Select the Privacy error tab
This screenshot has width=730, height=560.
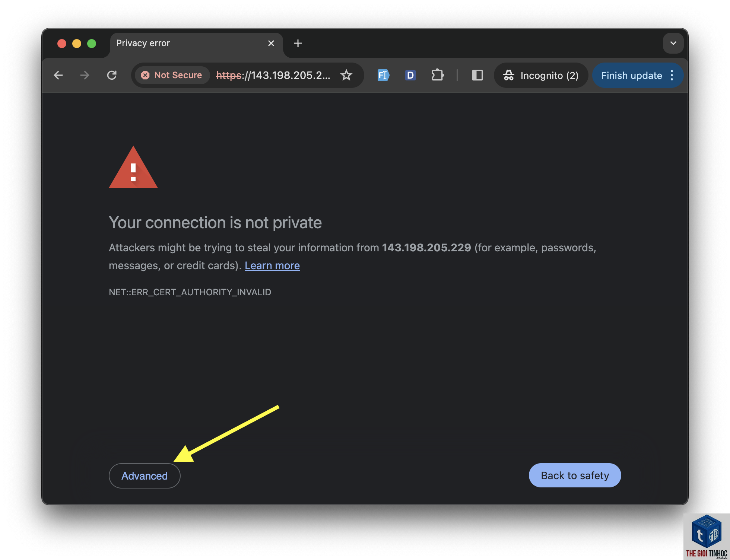(x=196, y=44)
